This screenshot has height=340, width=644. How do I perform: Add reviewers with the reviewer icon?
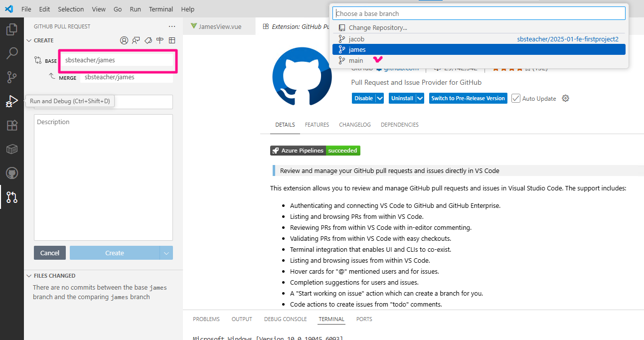136,40
